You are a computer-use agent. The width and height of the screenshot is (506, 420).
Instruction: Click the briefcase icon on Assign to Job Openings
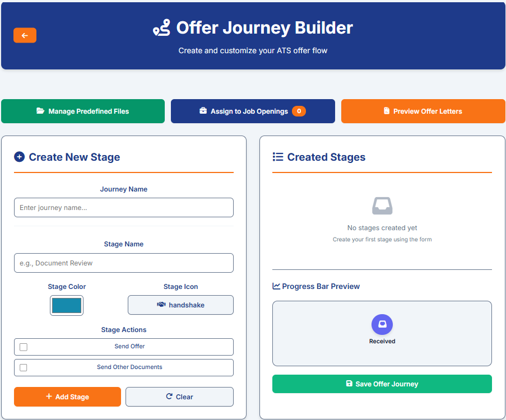[203, 111]
